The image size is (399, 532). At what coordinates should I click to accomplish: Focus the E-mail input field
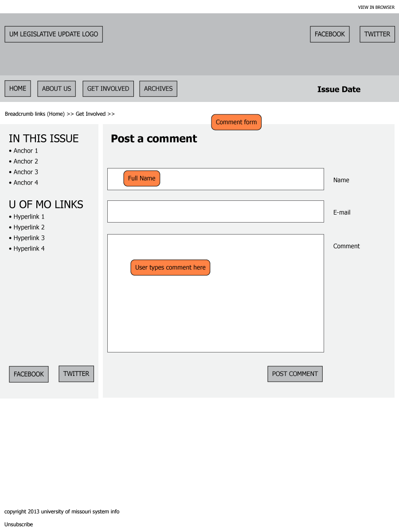coord(215,211)
